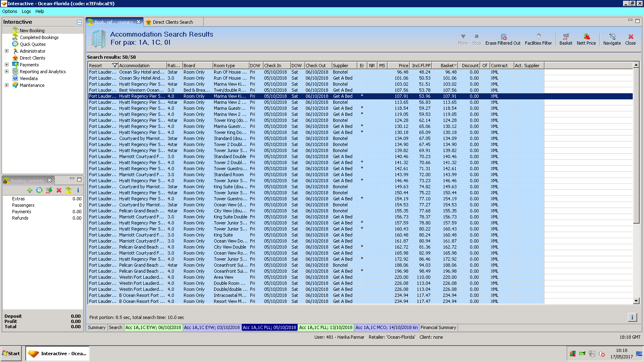
Task: Expand the Reporting and Analytics node
Action: (6, 72)
